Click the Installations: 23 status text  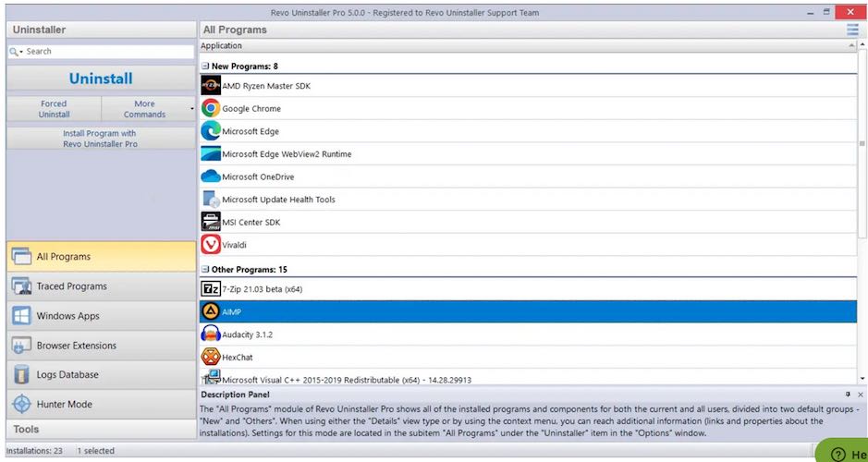click(x=34, y=451)
